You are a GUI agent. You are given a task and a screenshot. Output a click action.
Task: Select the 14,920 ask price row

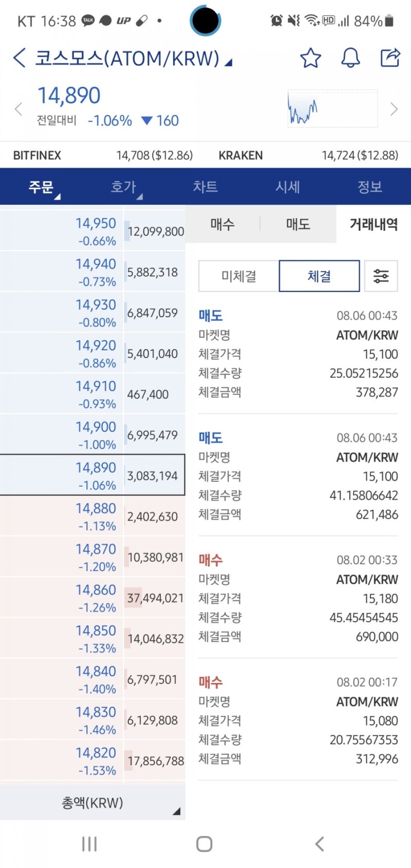[92, 353]
